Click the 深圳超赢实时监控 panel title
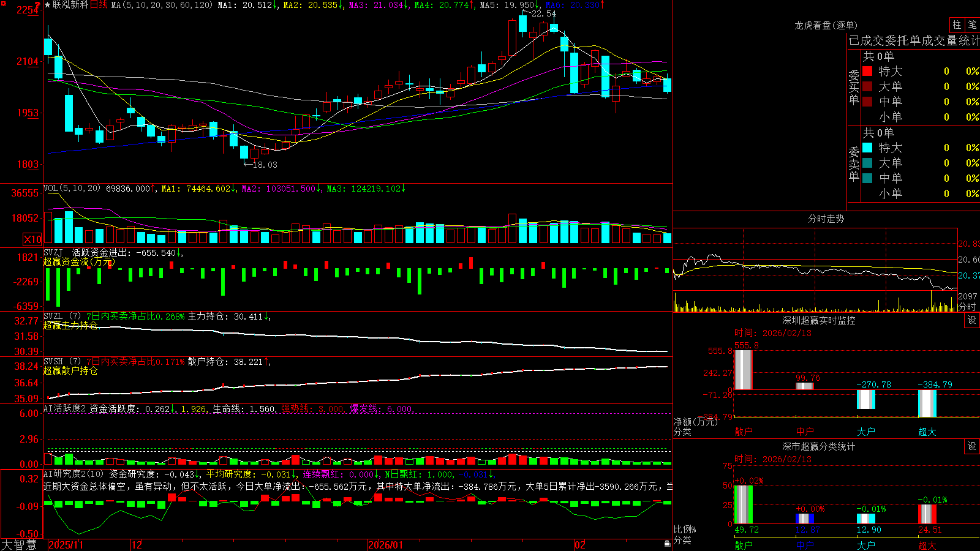The height and width of the screenshot is (551, 980). (818, 320)
